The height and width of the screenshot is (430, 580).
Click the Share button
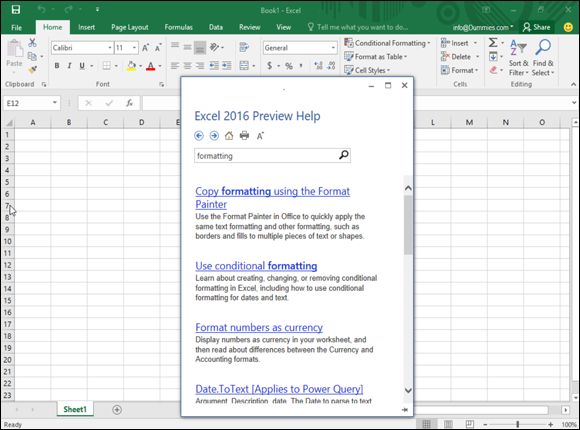point(537,27)
